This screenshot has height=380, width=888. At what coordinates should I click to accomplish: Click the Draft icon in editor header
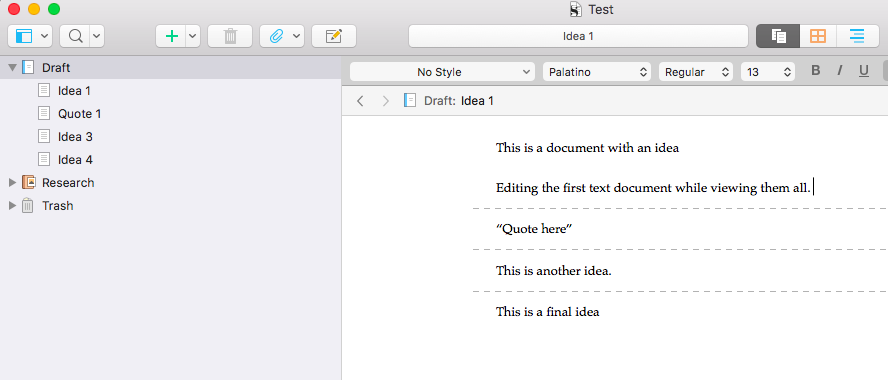[409, 100]
